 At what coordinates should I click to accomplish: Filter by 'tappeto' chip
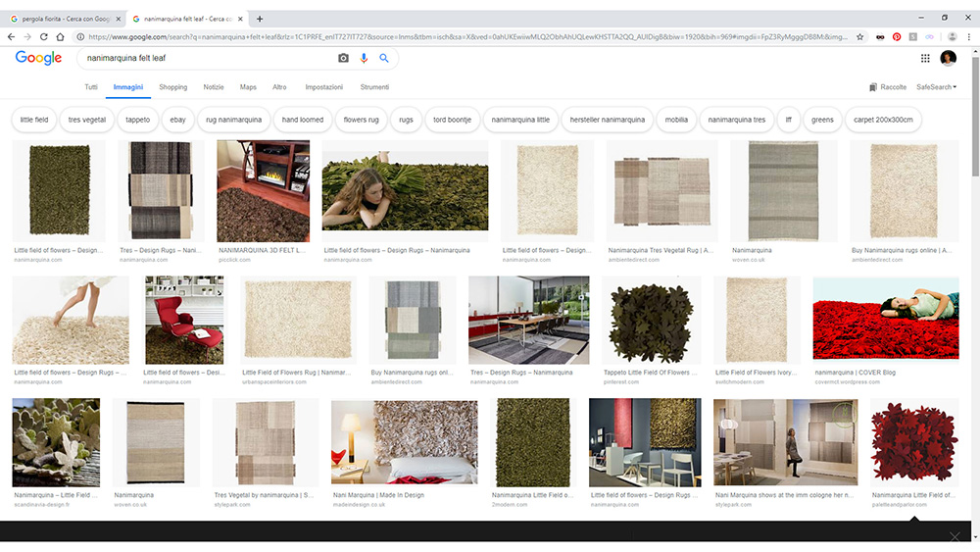pos(137,120)
